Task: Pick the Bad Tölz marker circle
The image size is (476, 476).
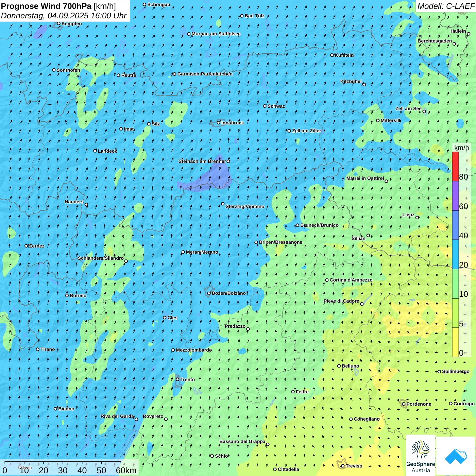Action: [242, 16]
